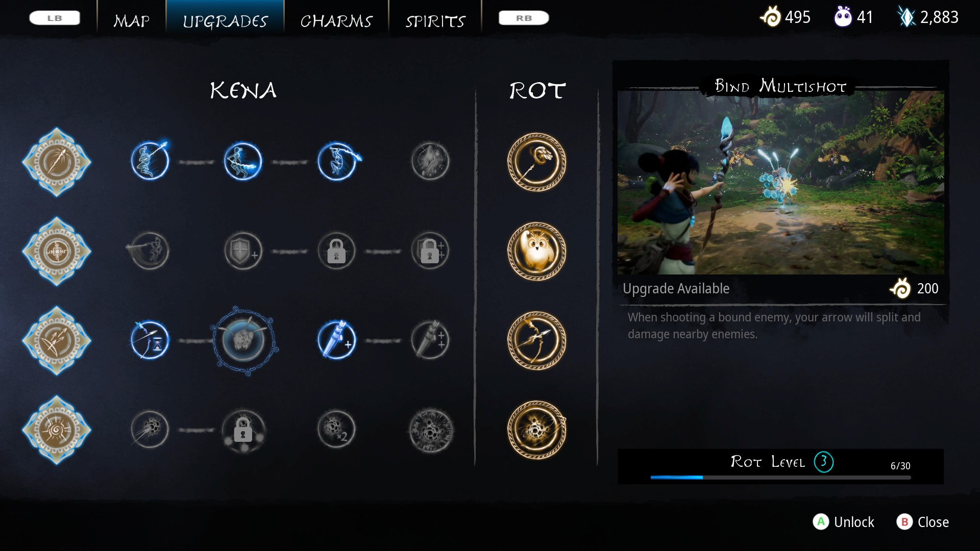Click the Unlock button
Viewport: 980px width, 551px height.
tap(844, 522)
